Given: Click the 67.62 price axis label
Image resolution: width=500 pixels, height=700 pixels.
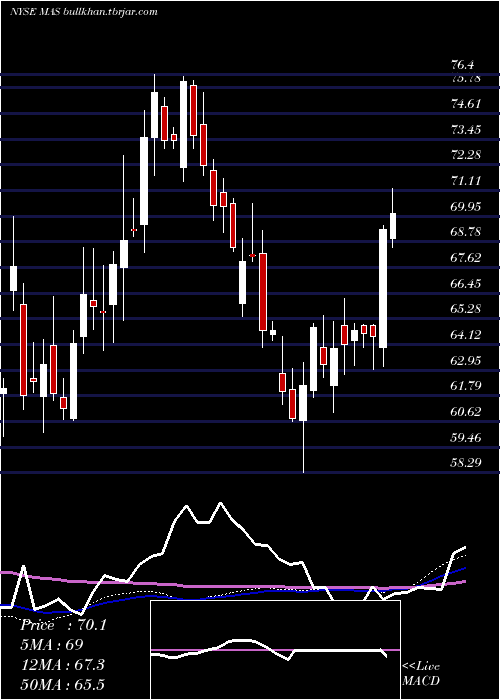Looking at the screenshot, I should coord(467,258).
